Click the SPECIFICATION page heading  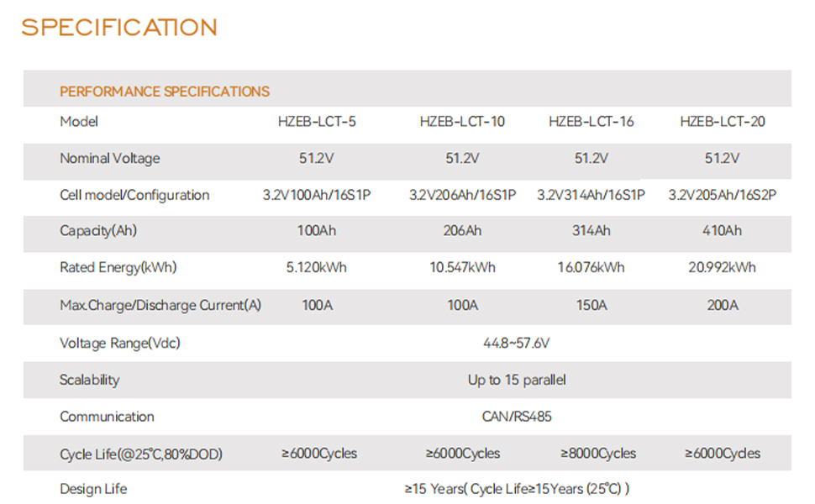(x=119, y=28)
